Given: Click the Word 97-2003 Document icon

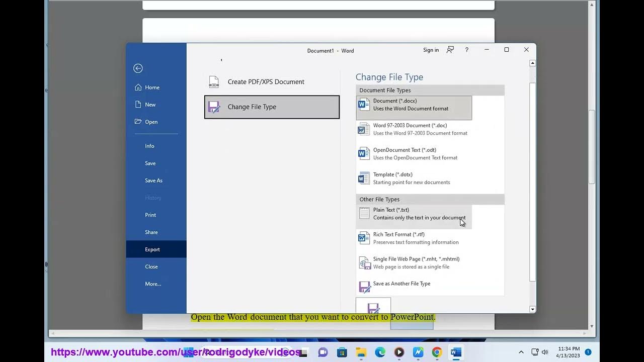Looking at the screenshot, I should pos(364,129).
